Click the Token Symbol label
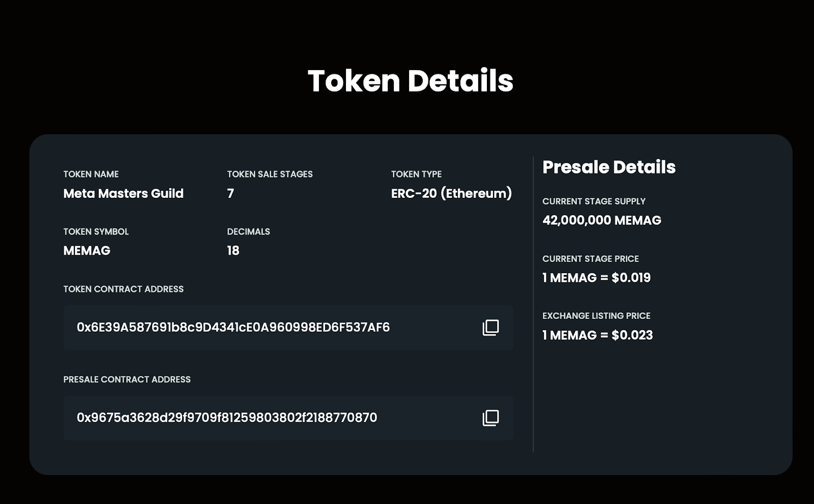Viewport: 814px width, 504px height. (x=96, y=232)
